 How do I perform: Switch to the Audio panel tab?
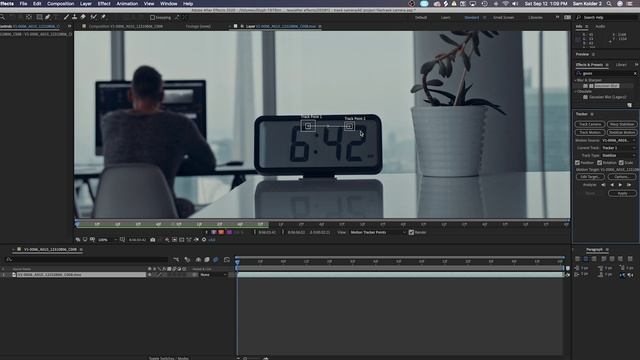coord(600,27)
